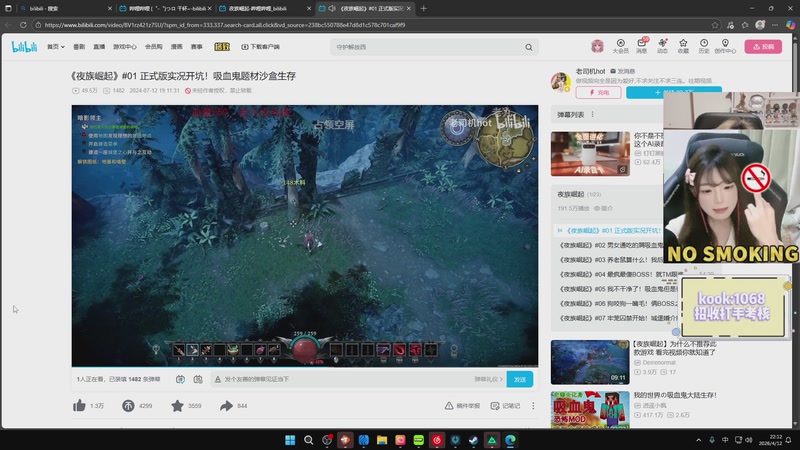Viewport: 800px width, 450px height.
Task: Open the 漫画 nav item
Action: point(177,47)
